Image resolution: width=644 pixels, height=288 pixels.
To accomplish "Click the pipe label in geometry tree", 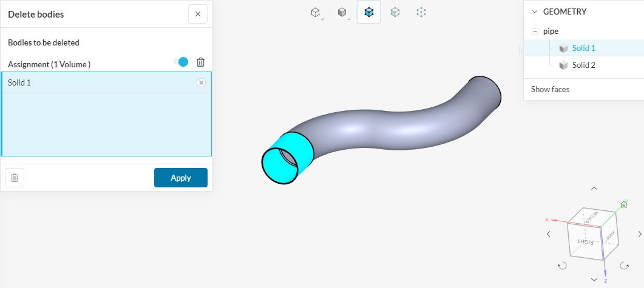I will click(551, 31).
